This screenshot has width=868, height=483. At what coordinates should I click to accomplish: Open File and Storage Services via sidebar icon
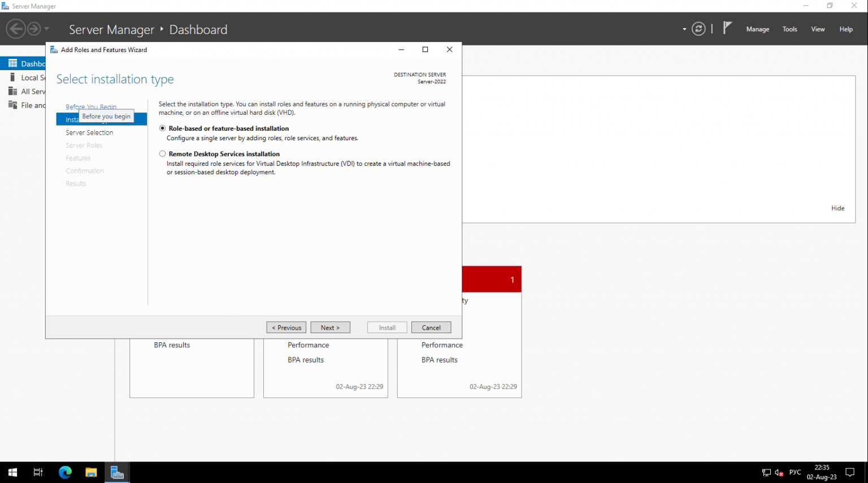(12, 105)
